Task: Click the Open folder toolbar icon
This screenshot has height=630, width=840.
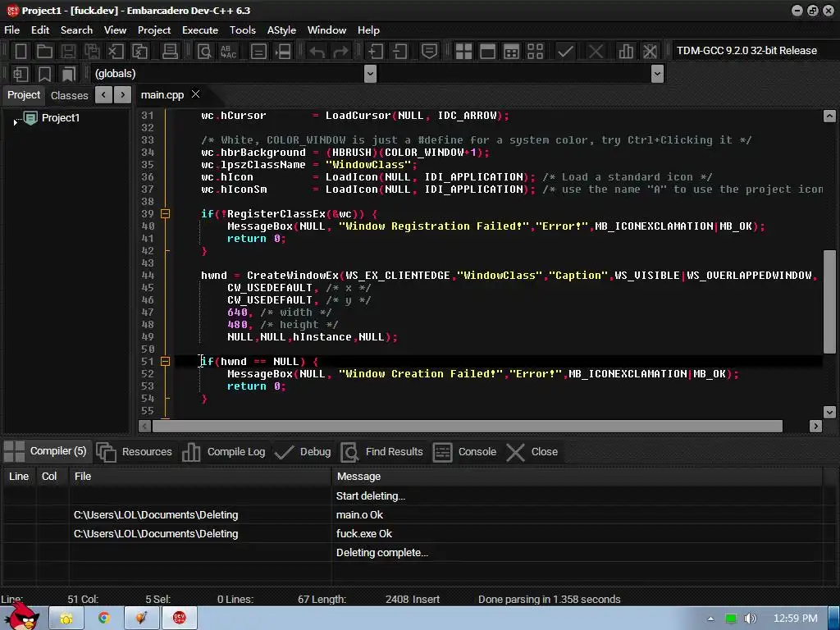Action: pos(45,51)
